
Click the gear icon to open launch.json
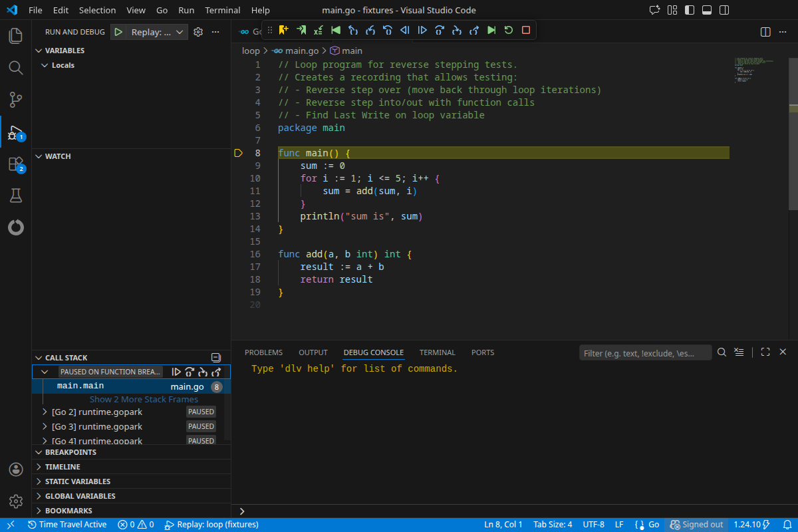tap(198, 32)
